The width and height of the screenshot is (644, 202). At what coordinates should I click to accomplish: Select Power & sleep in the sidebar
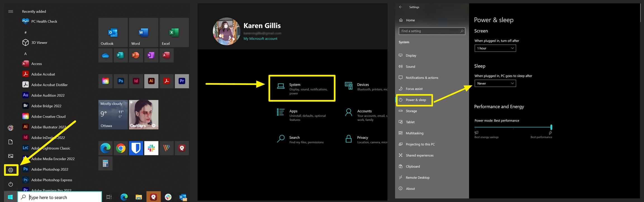click(x=416, y=100)
